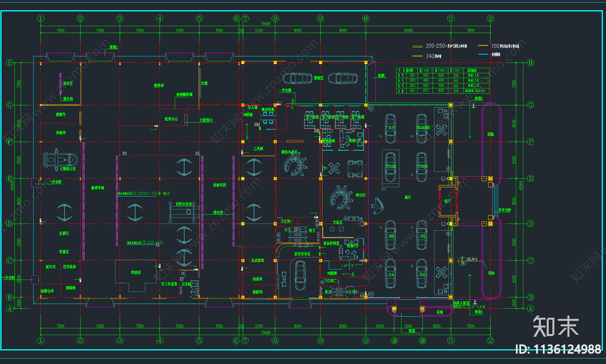Select the 设备控制室 label

(331, 243)
